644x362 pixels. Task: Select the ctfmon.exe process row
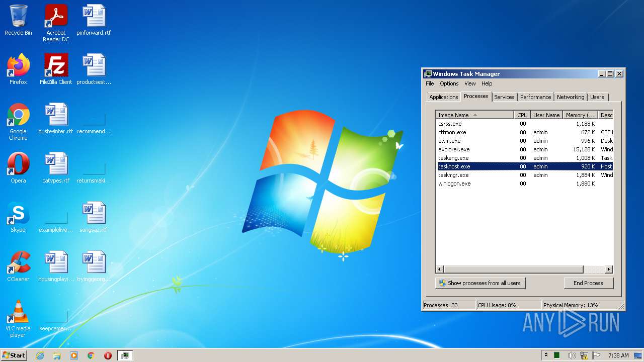tap(524, 132)
